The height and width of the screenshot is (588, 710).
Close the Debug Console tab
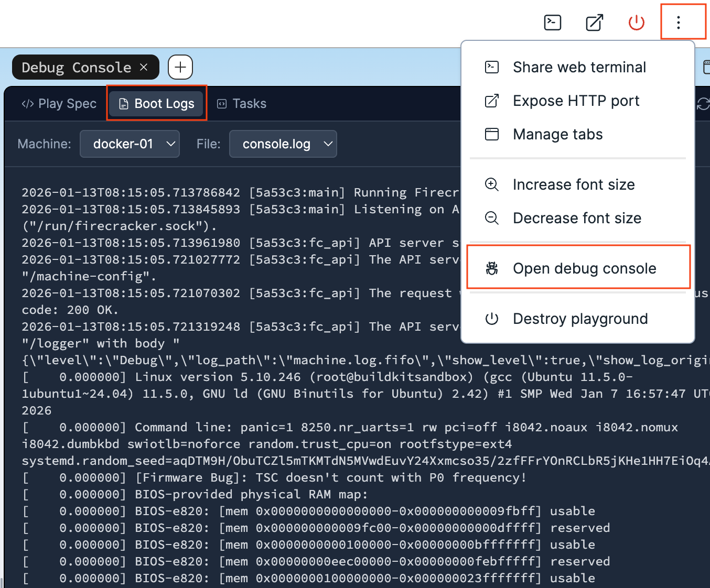tap(144, 67)
